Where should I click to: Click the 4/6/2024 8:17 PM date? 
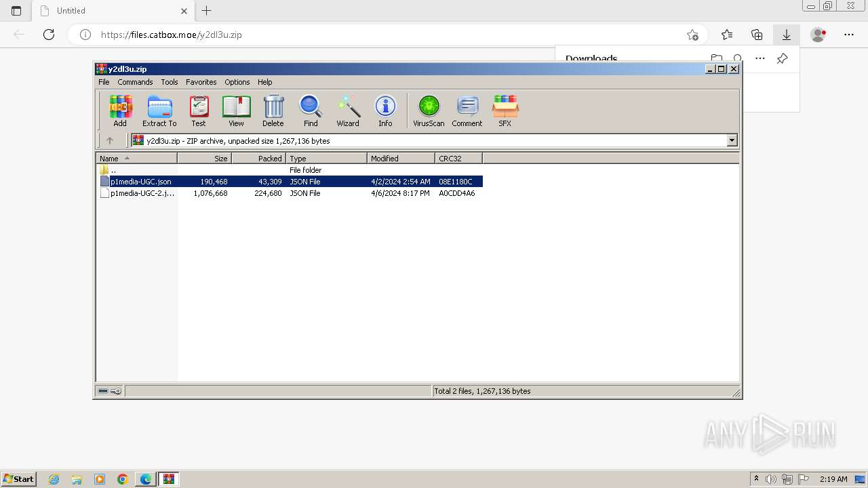(x=400, y=193)
